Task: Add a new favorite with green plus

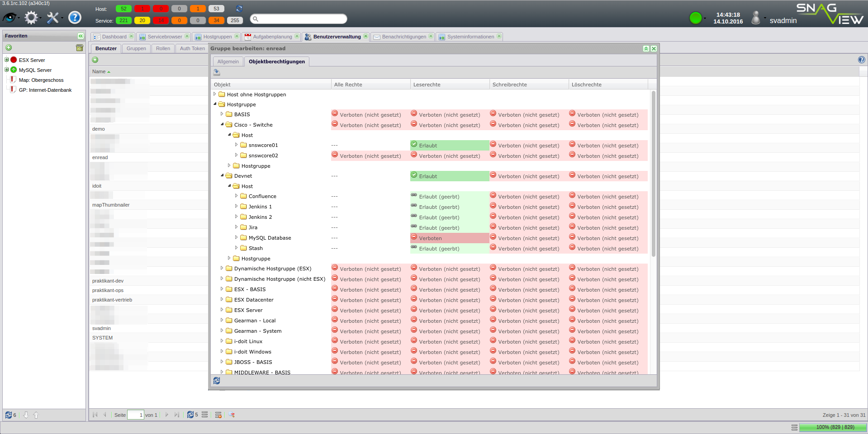Action: [x=9, y=47]
